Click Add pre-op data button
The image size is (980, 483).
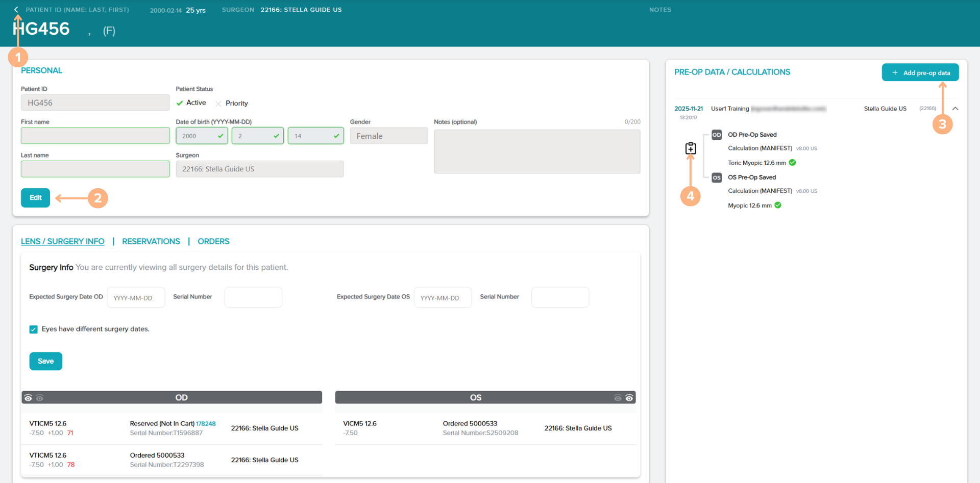(920, 73)
